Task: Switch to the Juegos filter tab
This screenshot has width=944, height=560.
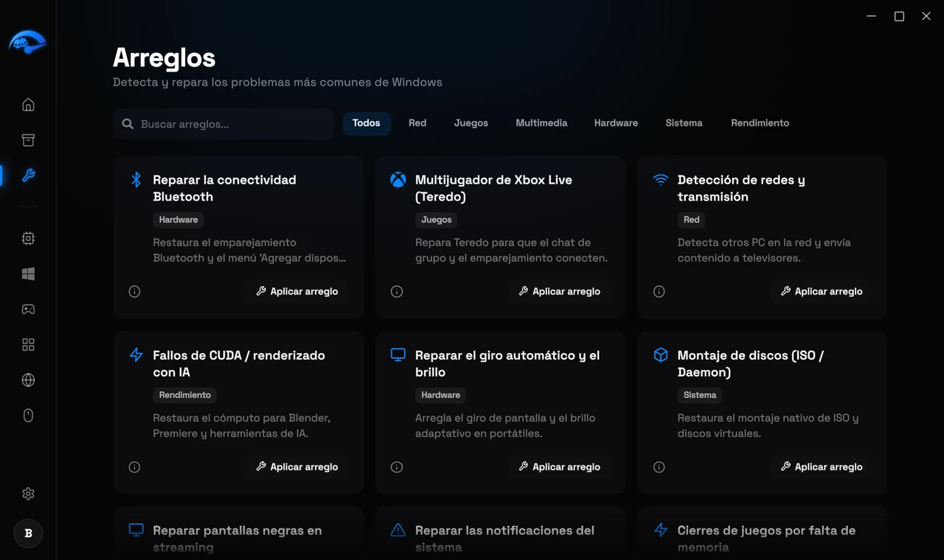Action: [x=471, y=123]
